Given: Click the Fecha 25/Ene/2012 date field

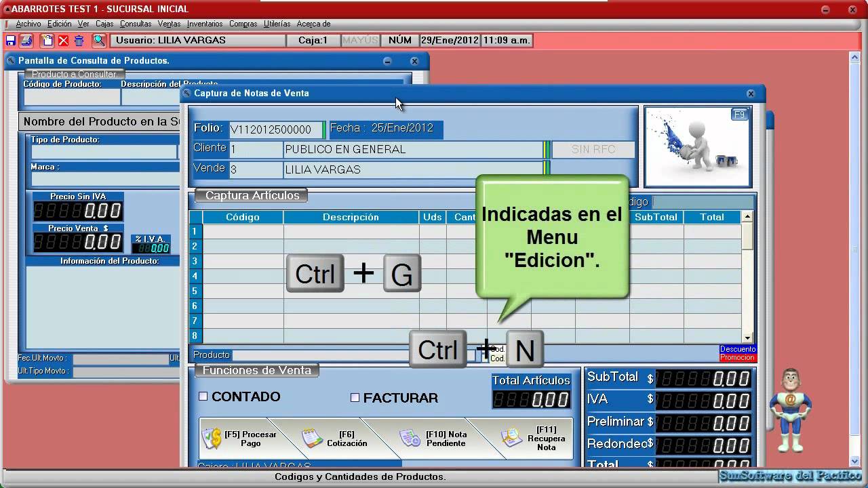Looking at the screenshot, I should tap(386, 129).
